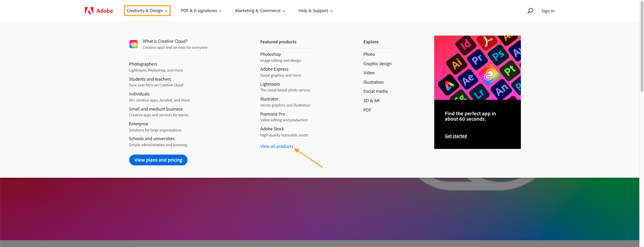This screenshot has width=644, height=247.
Task: Open the search magnifier icon
Action: coord(530,11)
